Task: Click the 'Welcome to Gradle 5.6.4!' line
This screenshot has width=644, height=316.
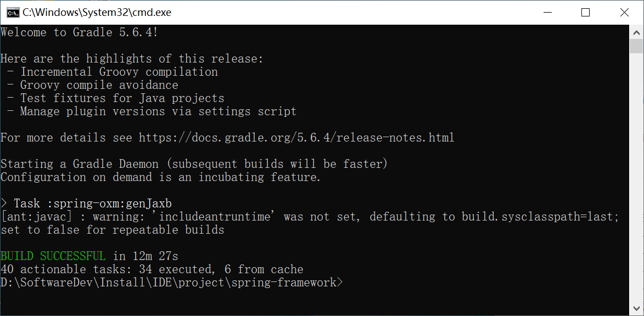Action: pyautogui.click(x=80, y=32)
